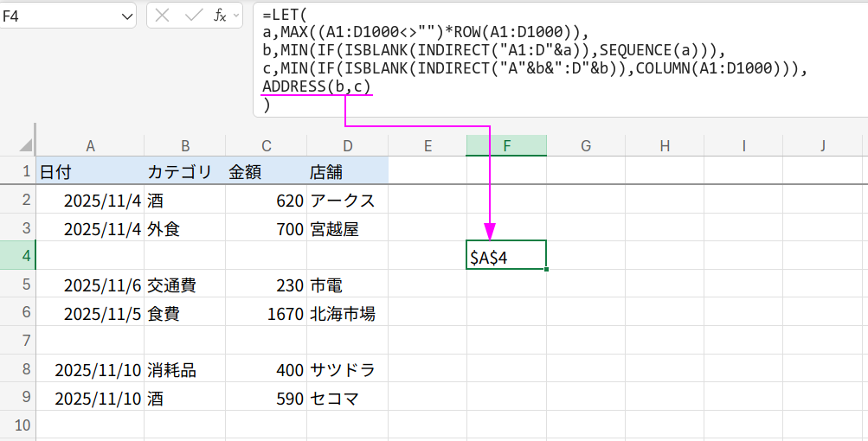The image size is (868, 441).
Task: Click the カテゴリ header cell
Action: click(184, 172)
